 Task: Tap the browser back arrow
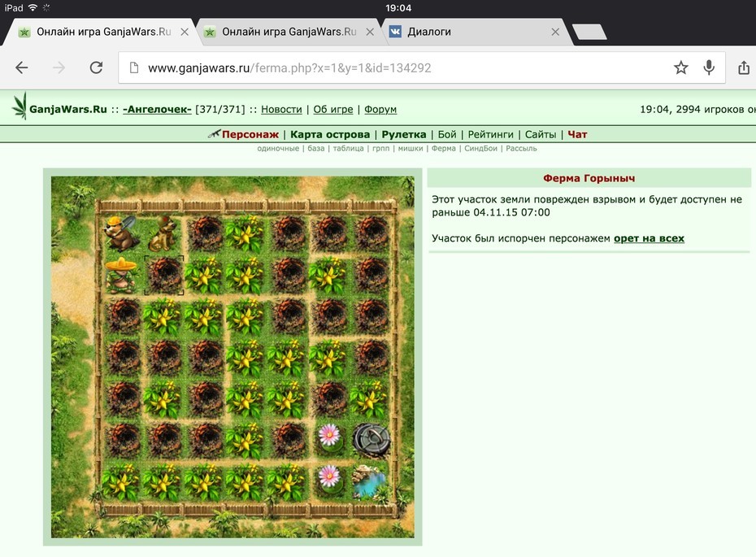[22, 68]
